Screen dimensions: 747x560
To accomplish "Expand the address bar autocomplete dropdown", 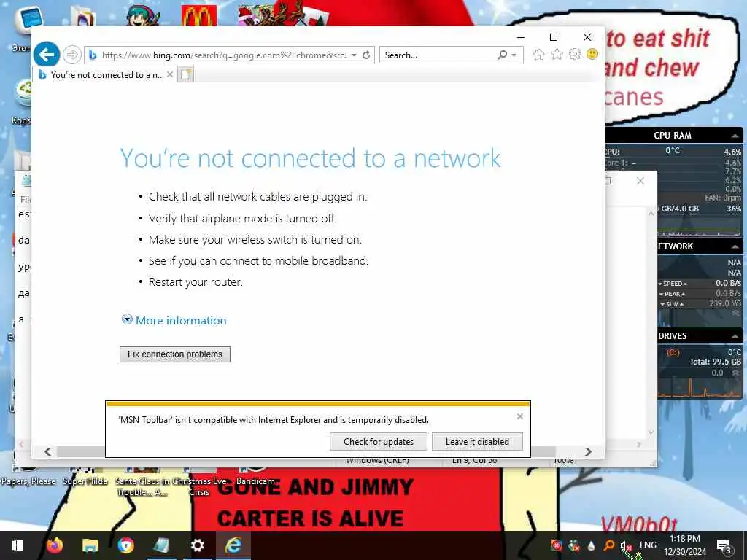I will (354, 55).
